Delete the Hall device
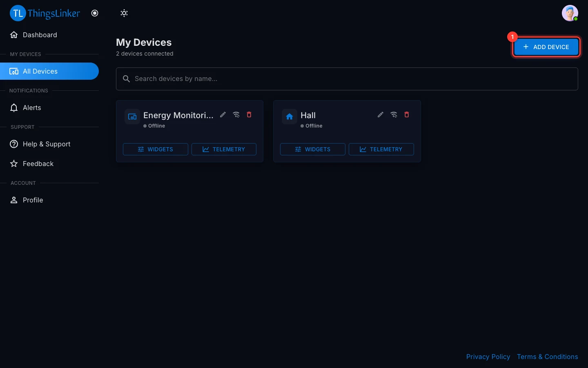This screenshot has height=368, width=588. (x=407, y=114)
